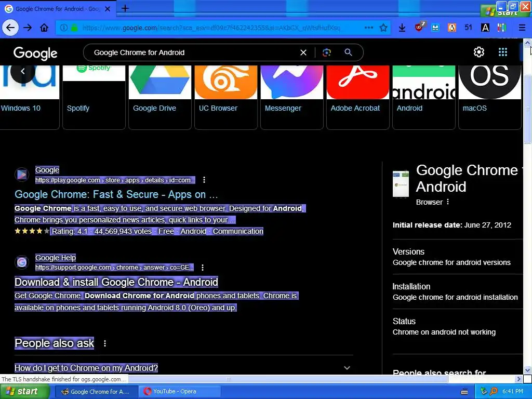The height and width of the screenshot is (399, 532).
Task: Open the orange penguin extension icon
Action: [x=452, y=28]
